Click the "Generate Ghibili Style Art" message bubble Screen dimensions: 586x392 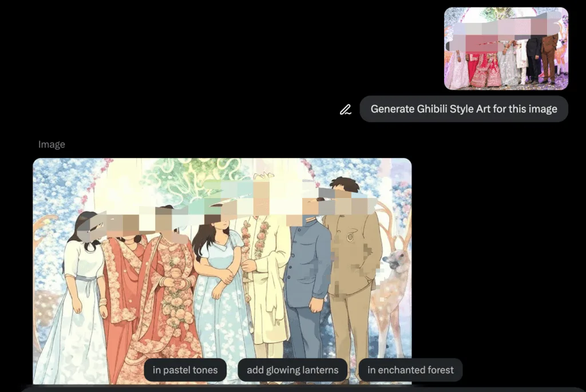click(464, 109)
